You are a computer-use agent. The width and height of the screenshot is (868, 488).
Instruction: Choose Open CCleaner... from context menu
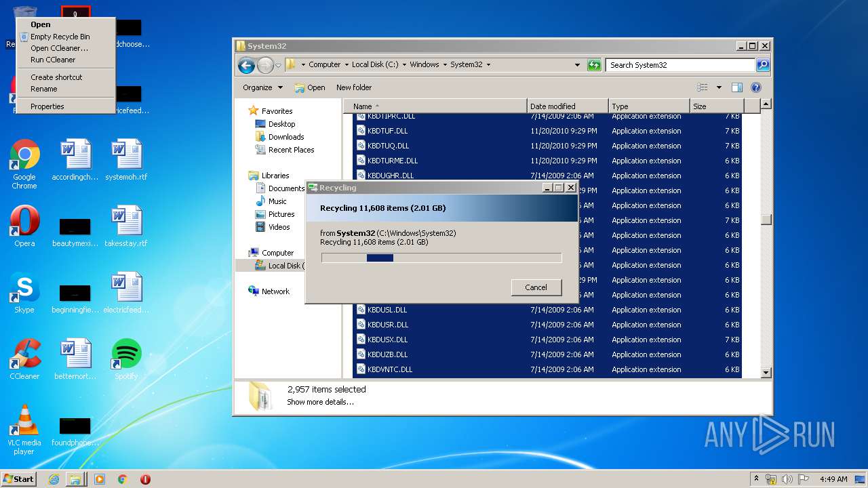(66, 48)
